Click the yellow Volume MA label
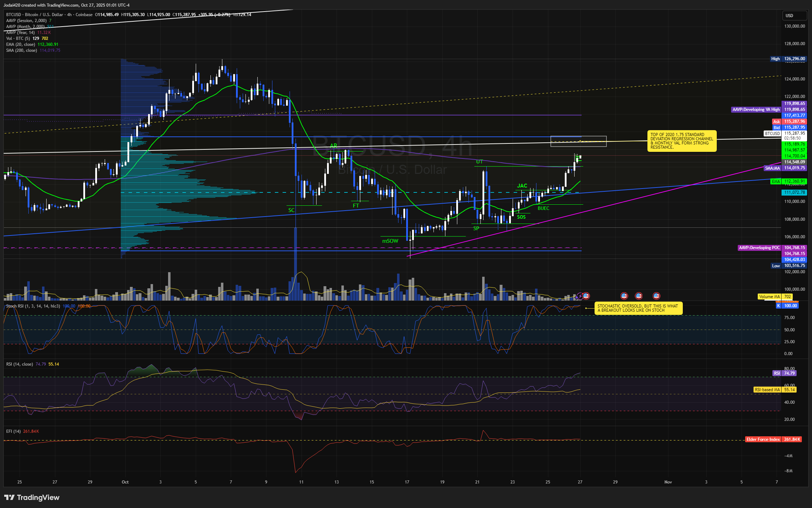812x508 pixels. click(x=769, y=297)
